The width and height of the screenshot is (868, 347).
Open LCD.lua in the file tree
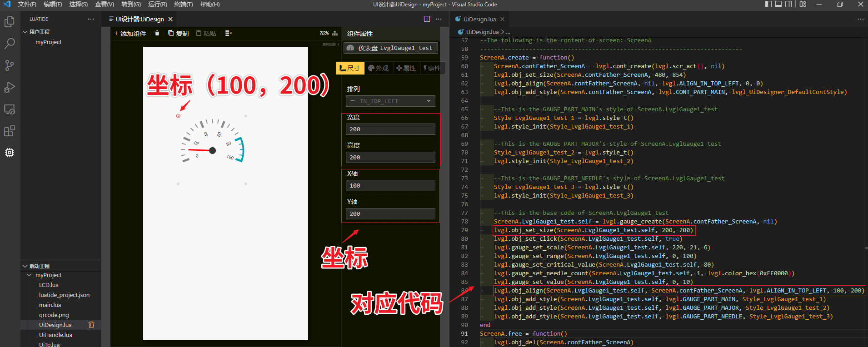[x=49, y=285]
